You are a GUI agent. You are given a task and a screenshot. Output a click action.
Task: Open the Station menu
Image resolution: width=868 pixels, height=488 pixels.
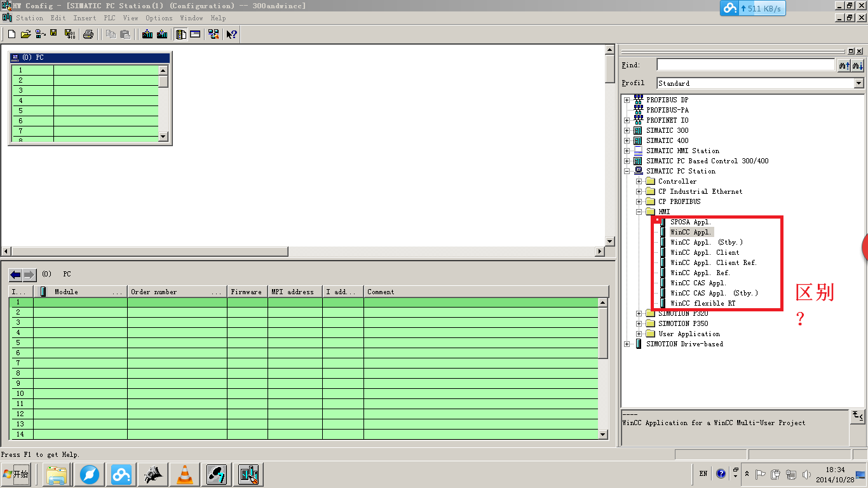(x=29, y=18)
